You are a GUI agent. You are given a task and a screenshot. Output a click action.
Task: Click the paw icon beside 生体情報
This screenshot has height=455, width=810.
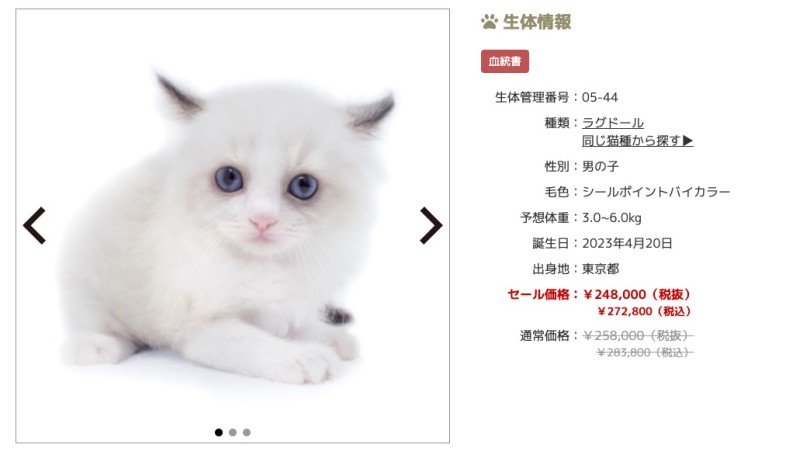489,22
